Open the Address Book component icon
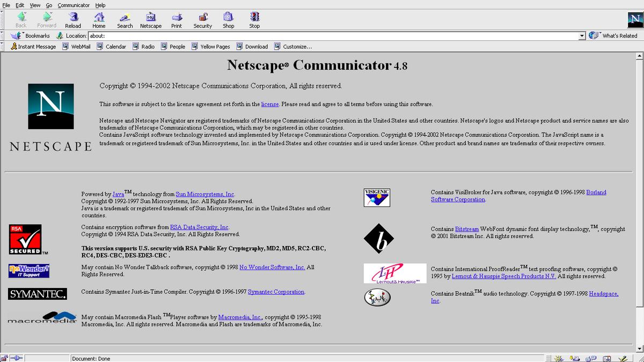Screen dimensions: 644x362 608,358
